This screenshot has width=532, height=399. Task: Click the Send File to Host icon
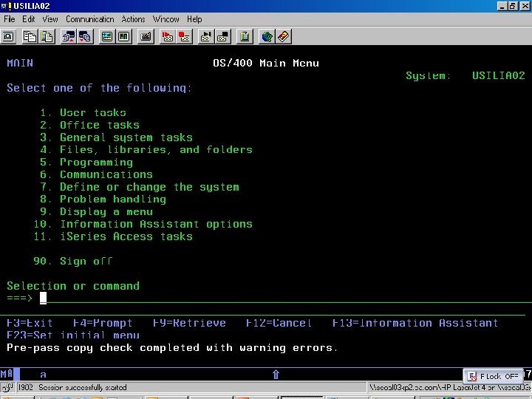click(x=69, y=36)
